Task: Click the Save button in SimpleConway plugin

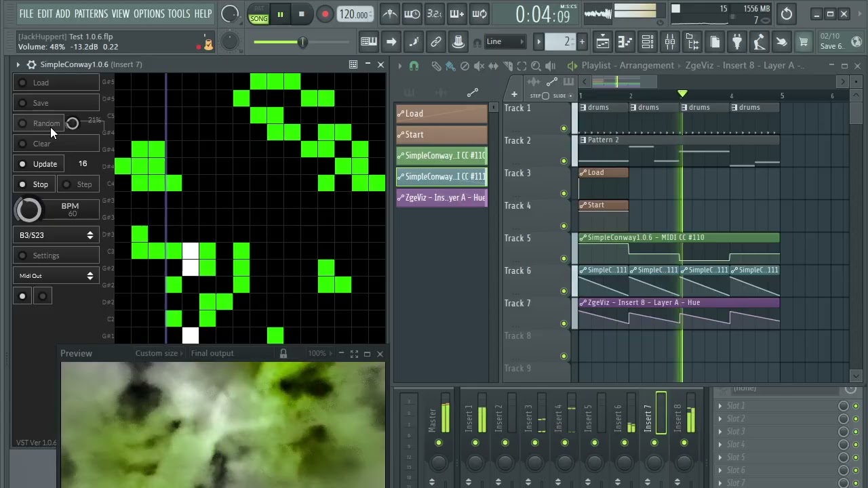Action: click(57, 103)
